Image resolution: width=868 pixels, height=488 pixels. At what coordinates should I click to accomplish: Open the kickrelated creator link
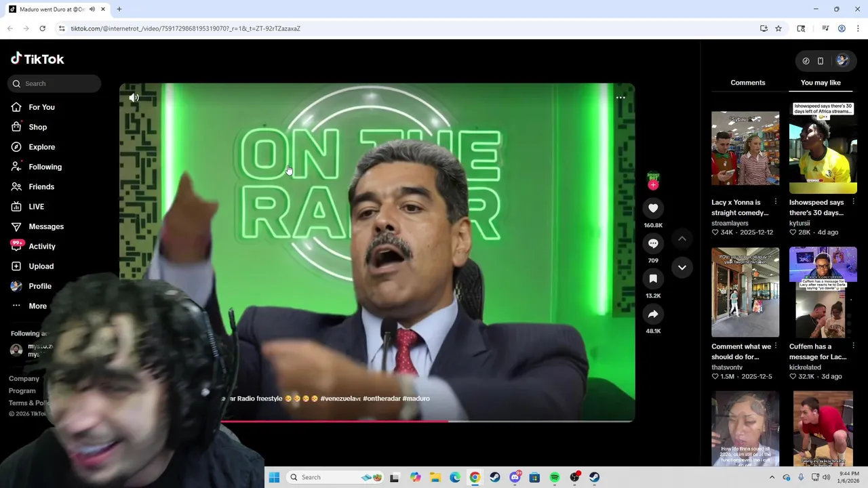(805, 367)
